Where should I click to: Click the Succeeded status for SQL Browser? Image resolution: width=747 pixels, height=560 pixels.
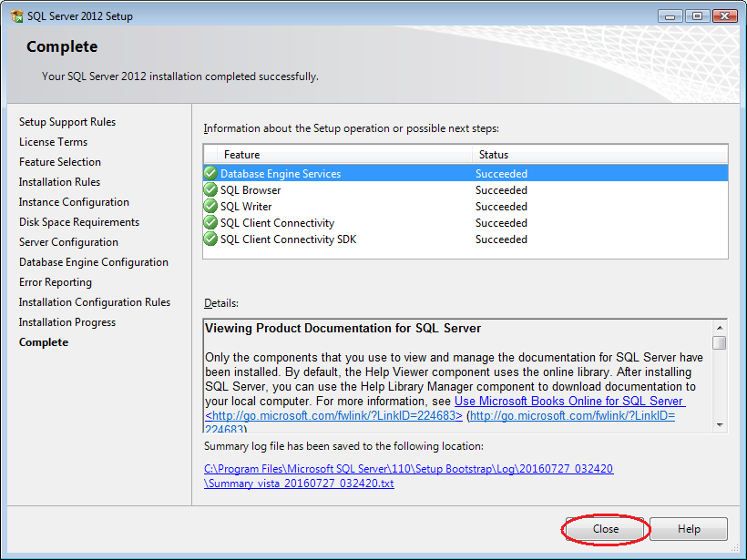coord(501,190)
